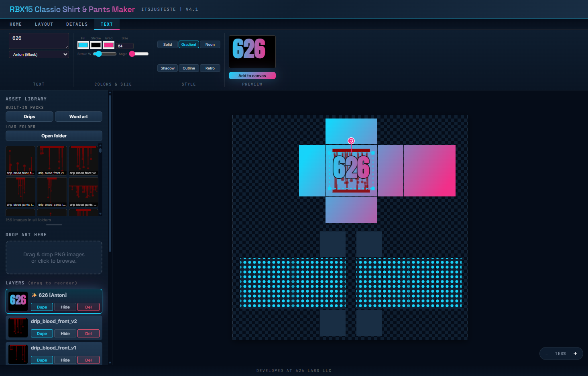The width and height of the screenshot is (588, 376).
Task: Enable the Solid text style
Action: click(168, 45)
